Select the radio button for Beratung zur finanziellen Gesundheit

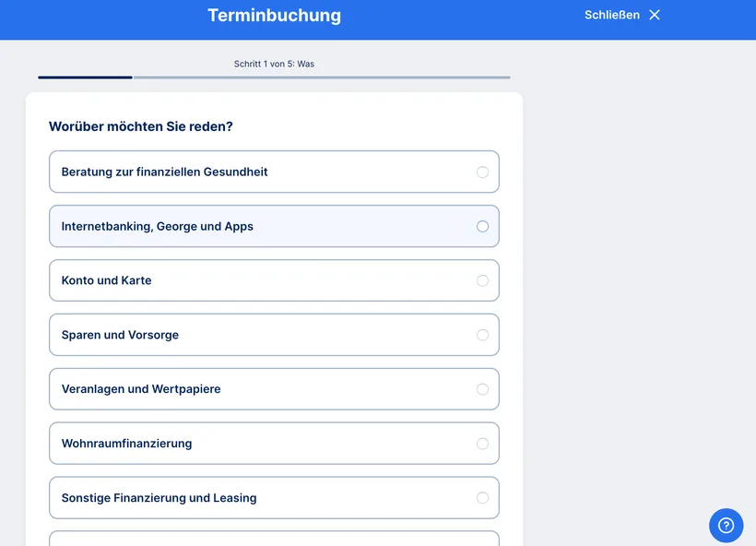tap(482, 172)
